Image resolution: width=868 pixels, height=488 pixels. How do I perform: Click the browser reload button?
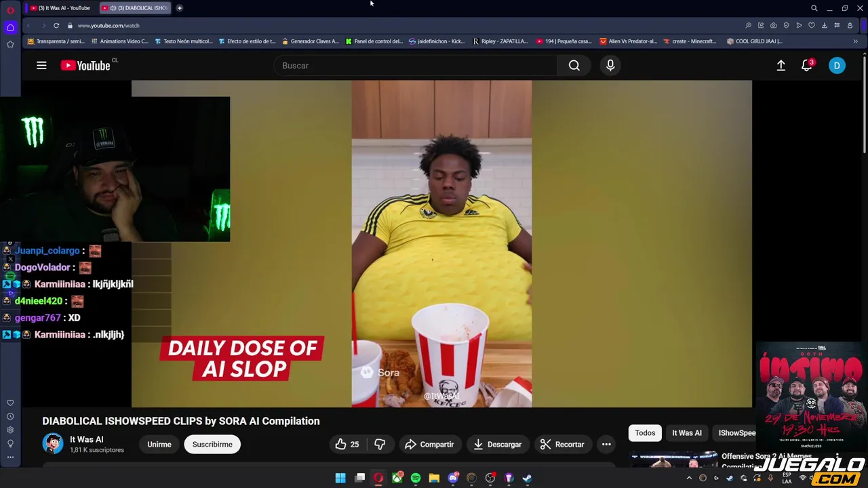pos(56,26)
